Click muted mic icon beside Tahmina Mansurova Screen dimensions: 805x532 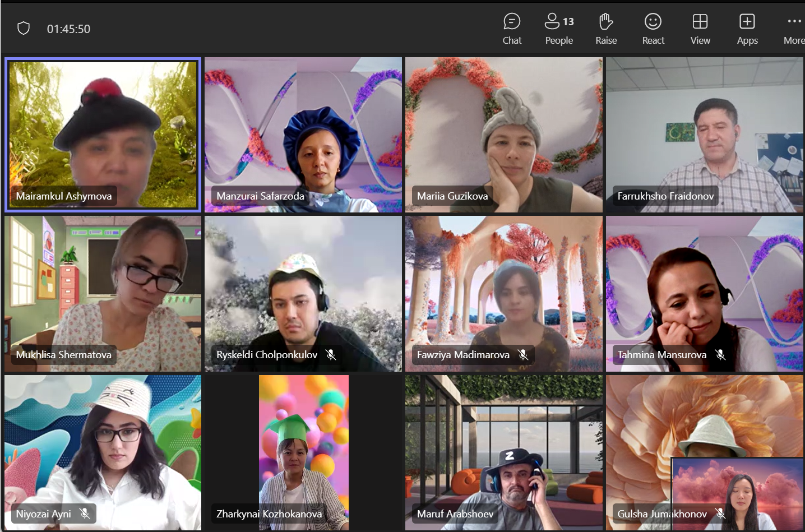point(720,355)
